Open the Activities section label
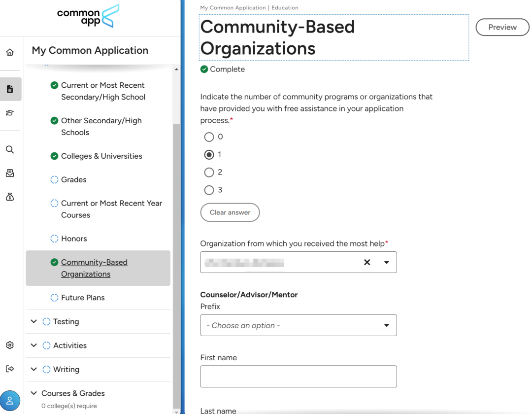 pos(70,345)
